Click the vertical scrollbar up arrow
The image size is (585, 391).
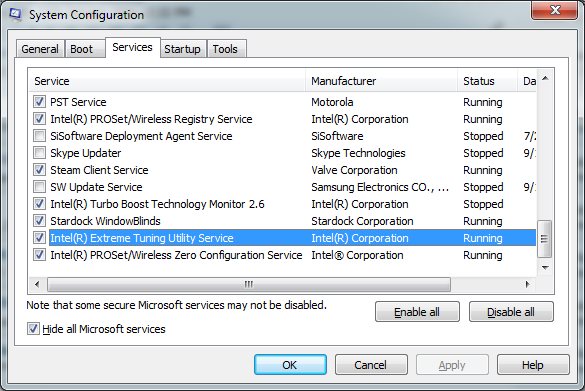tap(545, 78)
